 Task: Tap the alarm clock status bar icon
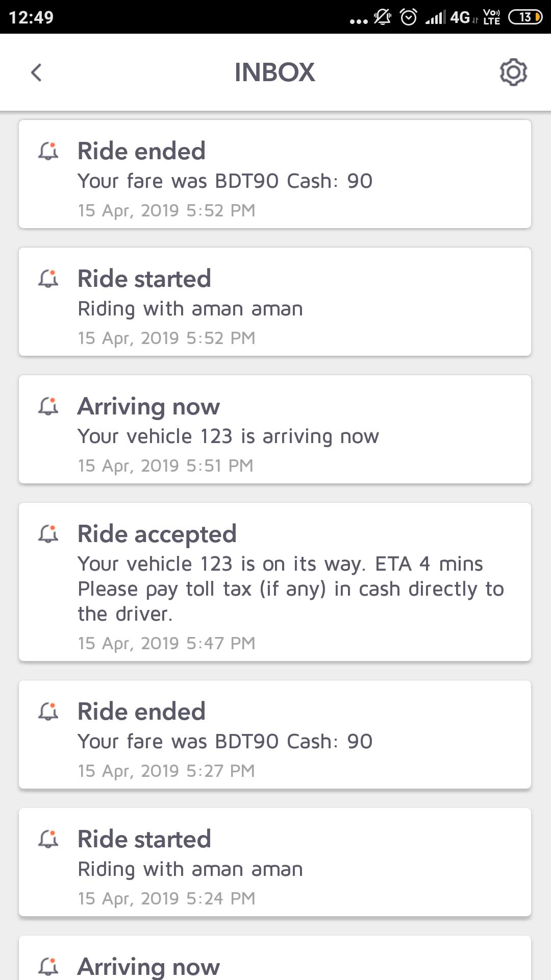click(x=409, y=17)
